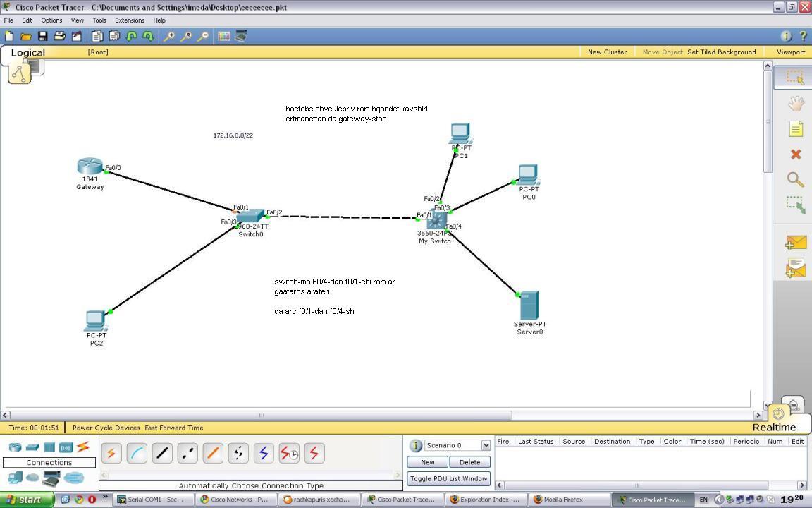The image size is (812, 508).
Task: Print the workspace via the printer icon
Action: coord(59,36)
